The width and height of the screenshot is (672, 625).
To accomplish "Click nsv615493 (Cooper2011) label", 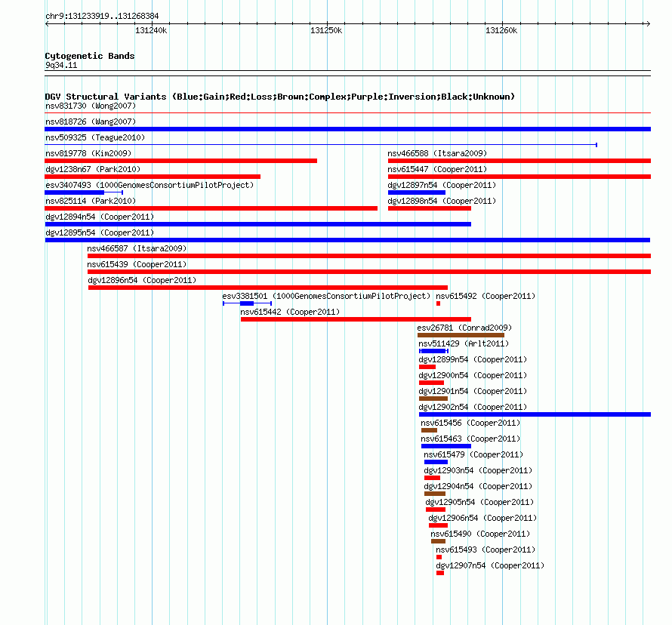I will click(x=486, y=550).
